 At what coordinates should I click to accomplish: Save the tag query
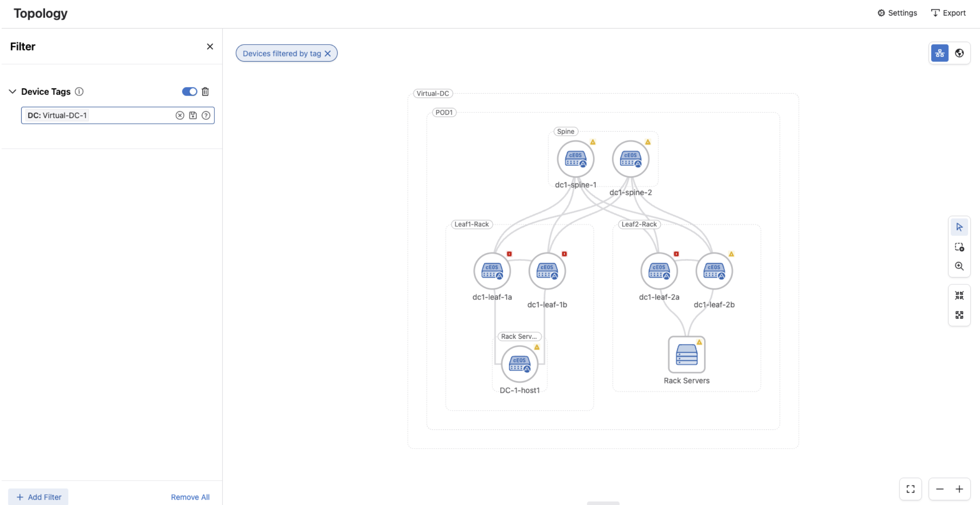(x=193, y=115)
